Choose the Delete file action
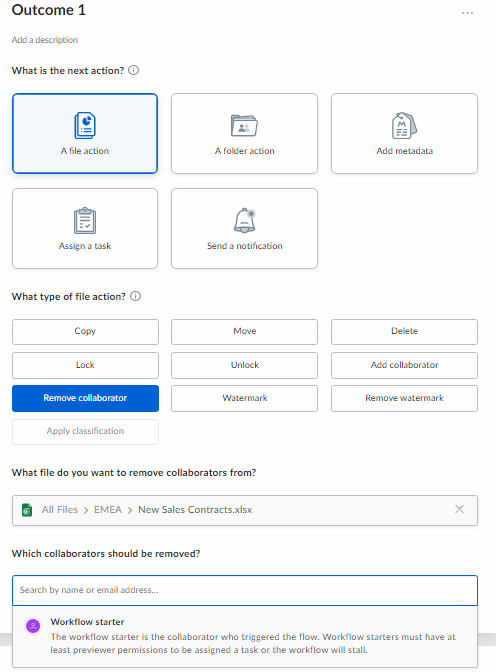Image resolution: width=496 pixels, height=672 pixels. [404, 332]
